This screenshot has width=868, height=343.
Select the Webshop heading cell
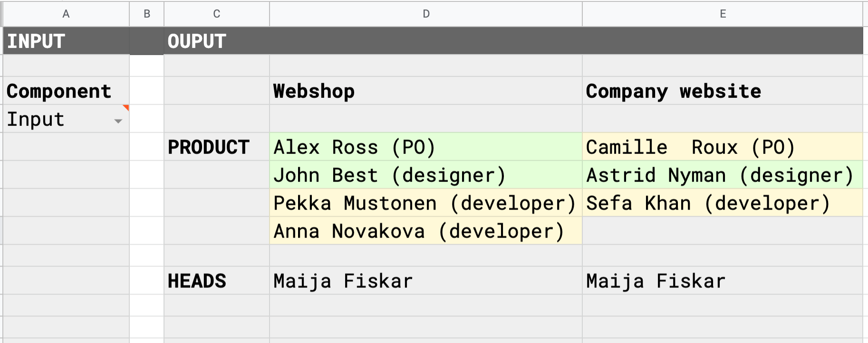tap(426, 91)
